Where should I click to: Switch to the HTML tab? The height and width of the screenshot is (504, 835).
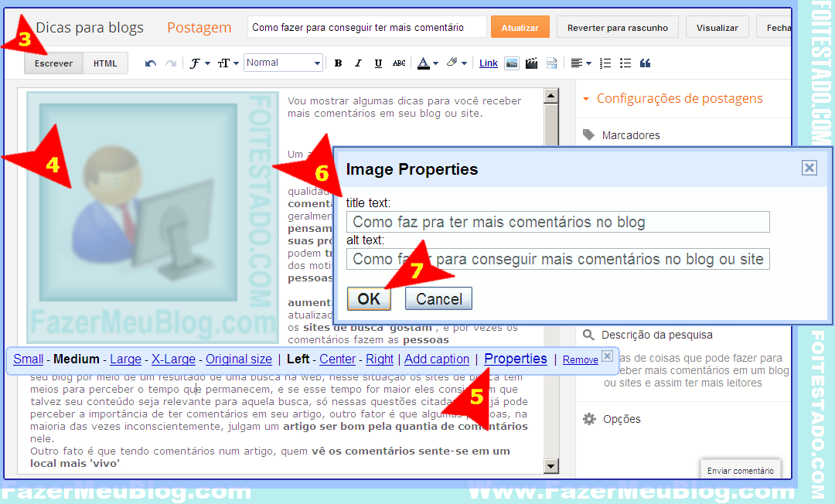tap(105, 63)
